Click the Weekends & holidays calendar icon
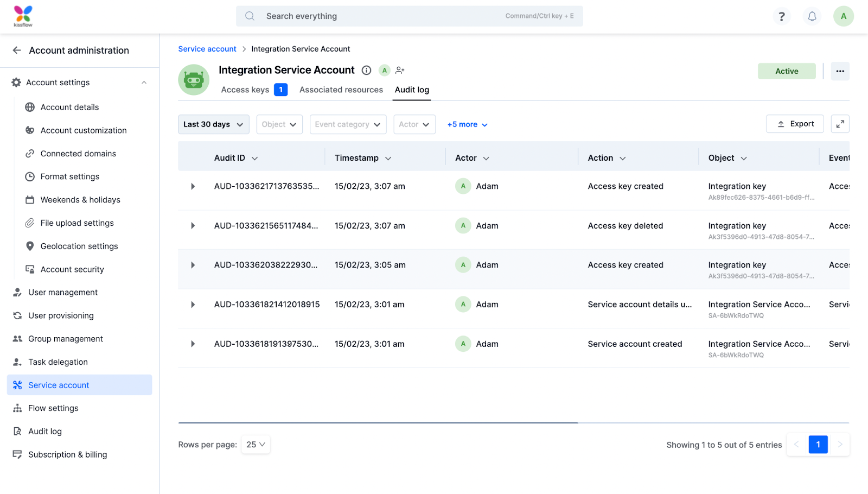Viewport: 868px width, 494px height. (30, 200)
